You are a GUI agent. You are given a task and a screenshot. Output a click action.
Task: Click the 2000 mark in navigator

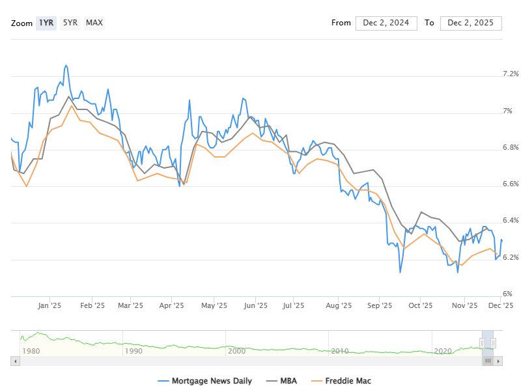tap(236, 351)
